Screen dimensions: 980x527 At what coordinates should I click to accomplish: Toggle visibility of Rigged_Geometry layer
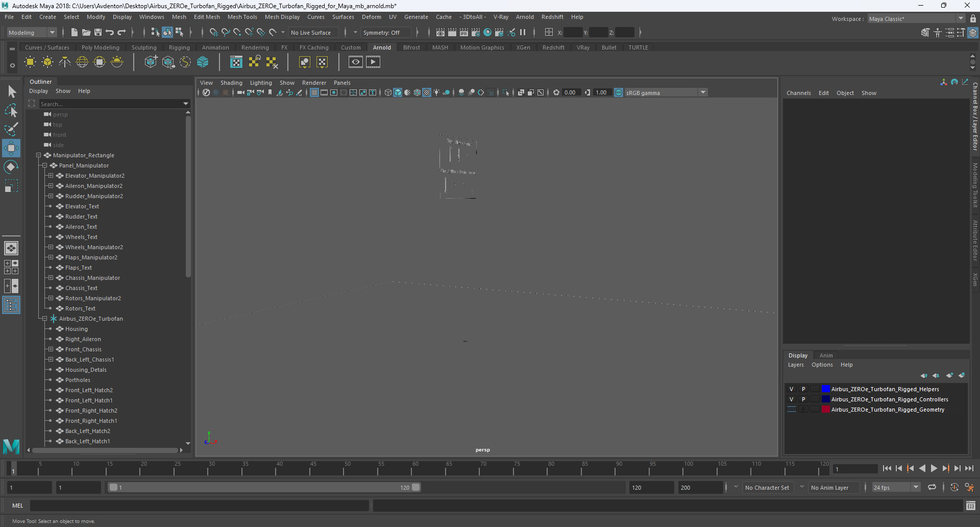tap(792, 410)
